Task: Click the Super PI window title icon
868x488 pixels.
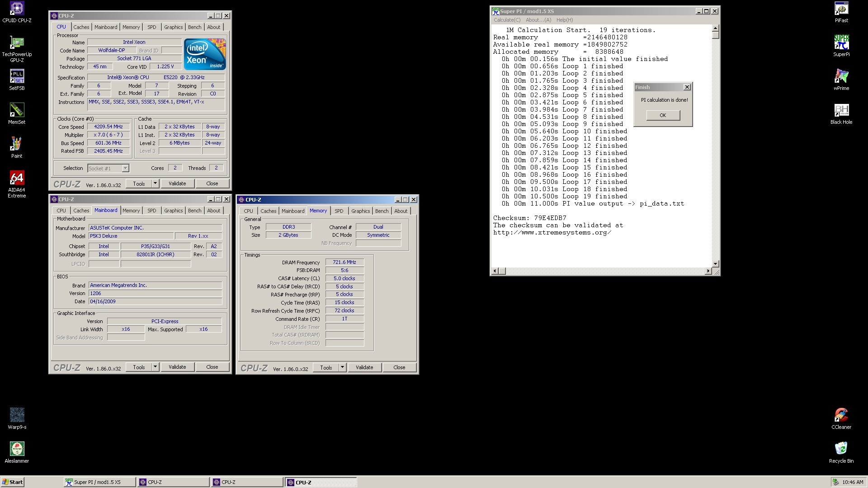Action: point(495,11)
